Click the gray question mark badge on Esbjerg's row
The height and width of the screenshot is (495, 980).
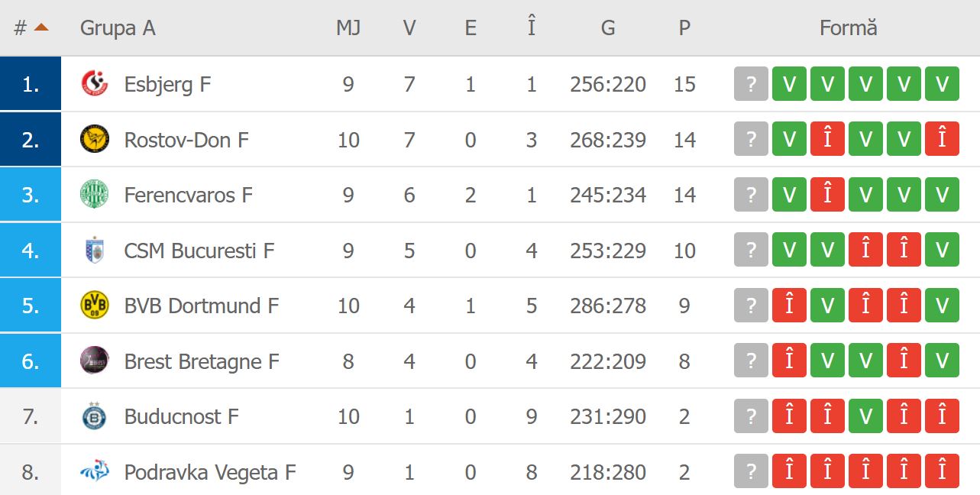point(750,84)
